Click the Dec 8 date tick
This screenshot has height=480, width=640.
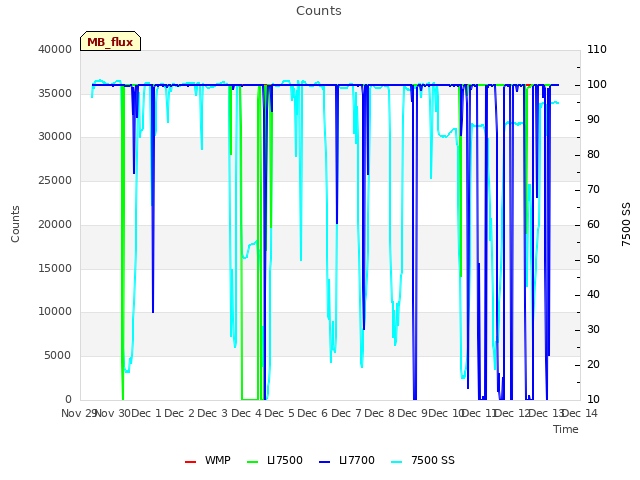pos(380,413)
